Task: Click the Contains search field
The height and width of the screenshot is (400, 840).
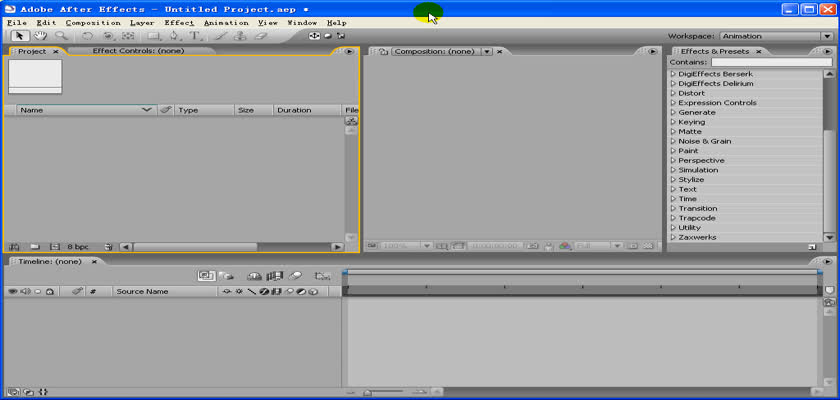Action: (x=772, y=63)
